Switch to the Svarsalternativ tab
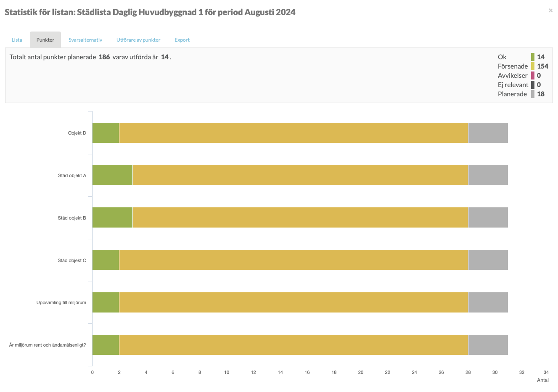Image resolution: width=558 pixels, height=392 pixels. [x=85, y=40]
